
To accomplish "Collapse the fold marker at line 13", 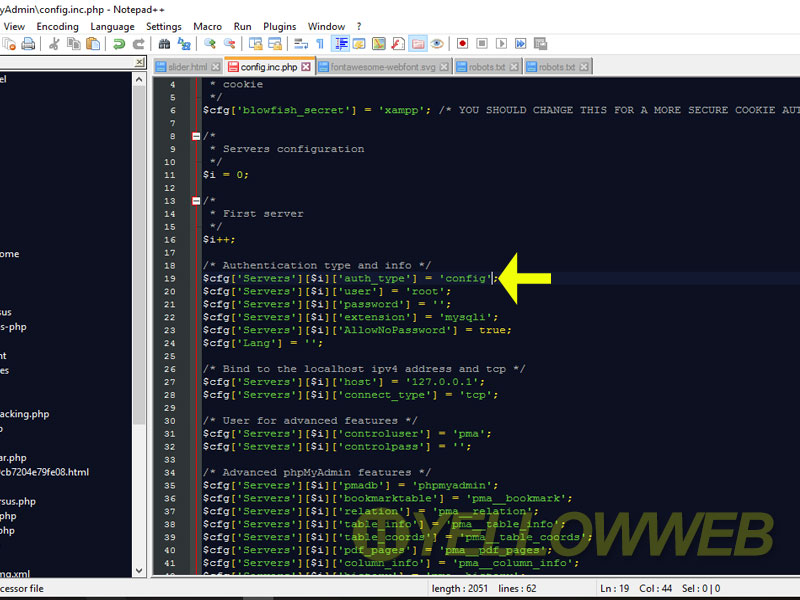I will tap(196, 201).
